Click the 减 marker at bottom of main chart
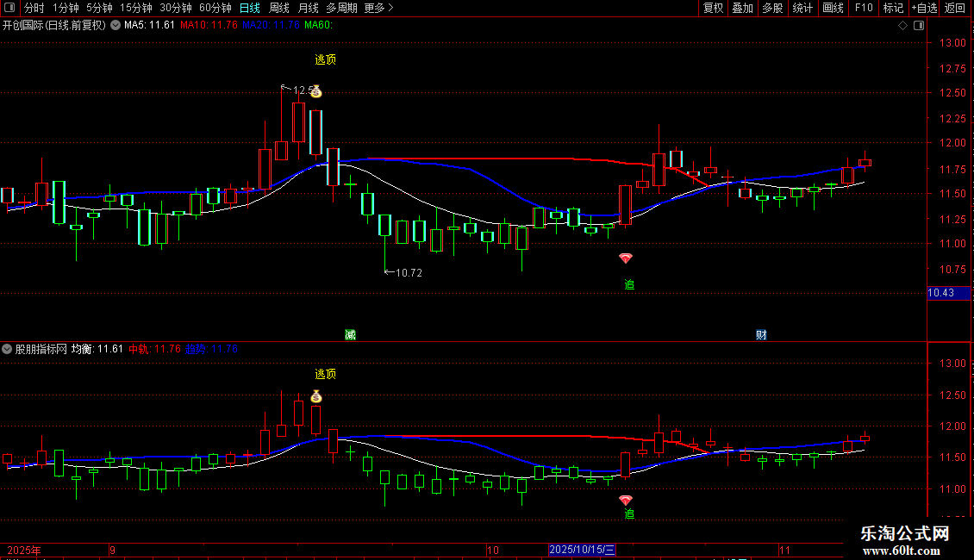This screenshot has width=974, height=560. [350, 334]
